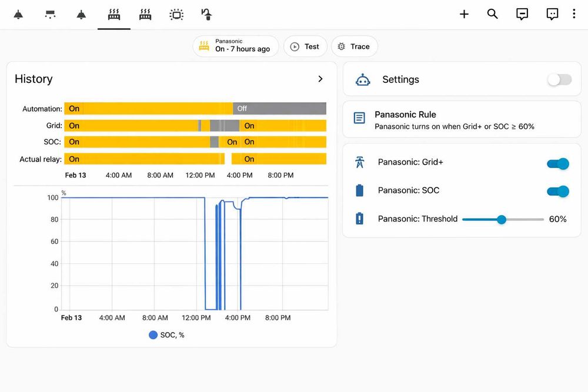Click the History card title
Viewport: 588px width, 392px height.
(x=34, y=79)
